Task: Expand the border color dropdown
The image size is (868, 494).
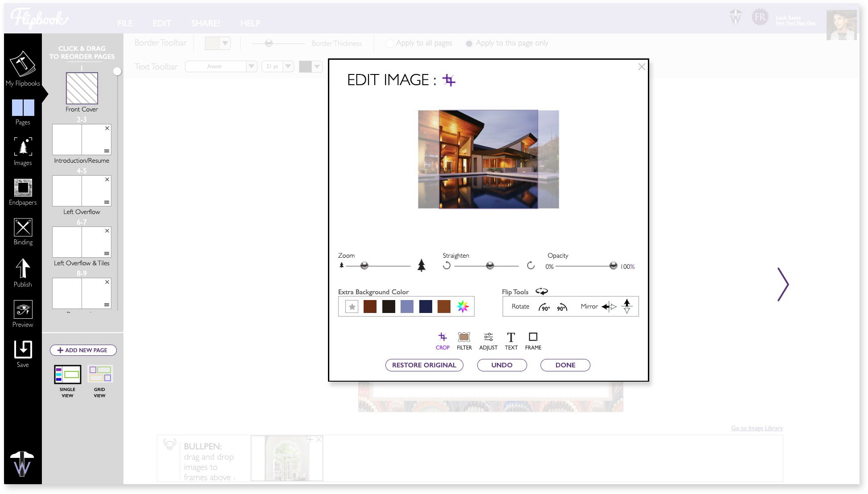Action: point(225,43)
